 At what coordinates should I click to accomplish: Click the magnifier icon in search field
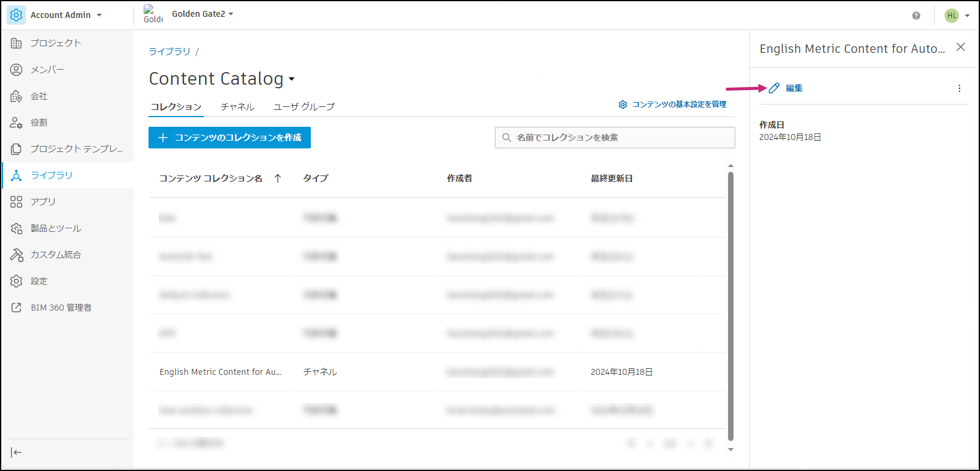(507, 138)
